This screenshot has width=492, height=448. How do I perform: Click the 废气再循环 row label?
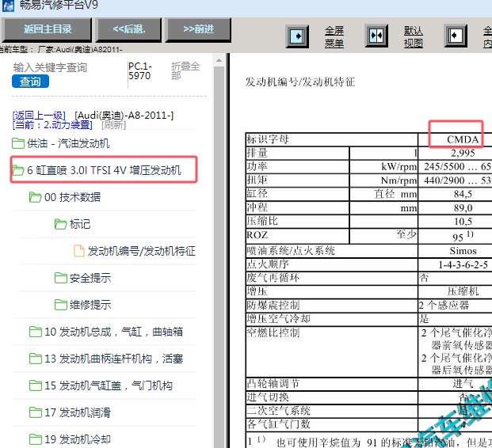pyautogui.click(x=273, y=278)
